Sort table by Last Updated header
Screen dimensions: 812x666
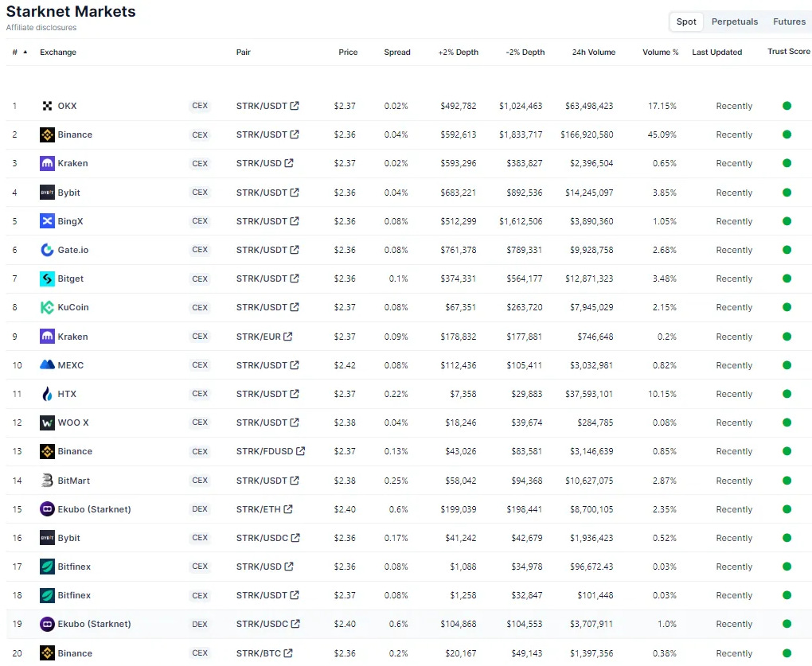tap(716, 53)
